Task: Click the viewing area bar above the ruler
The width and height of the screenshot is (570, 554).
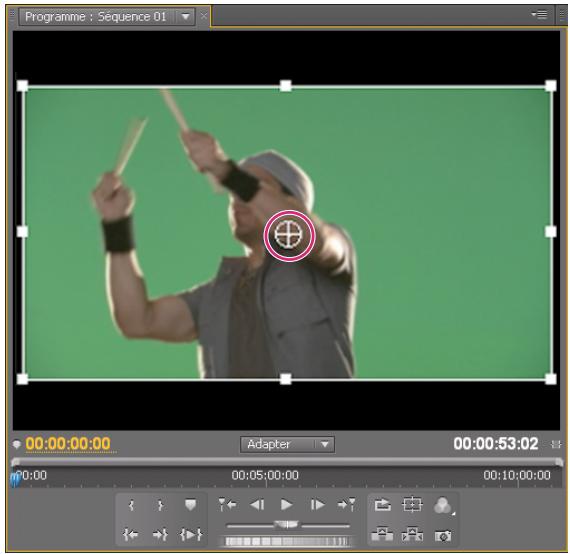Action: [x=287, y=462]
